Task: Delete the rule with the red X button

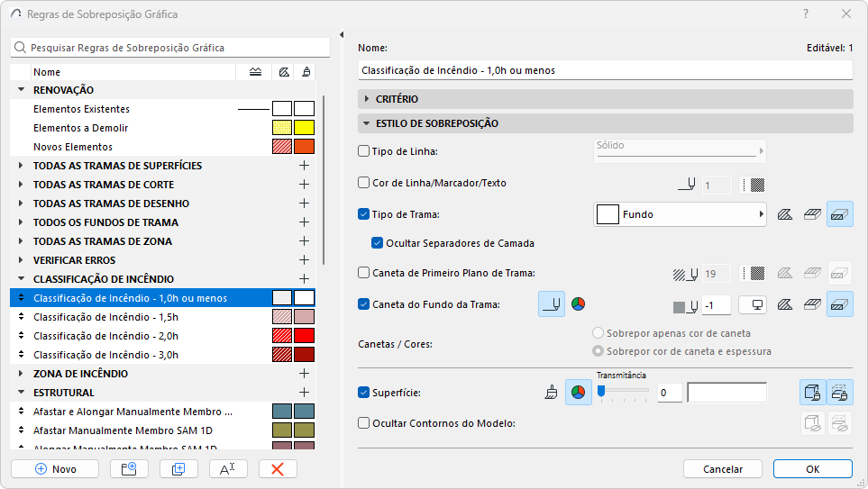Action: tap(278, 469)
